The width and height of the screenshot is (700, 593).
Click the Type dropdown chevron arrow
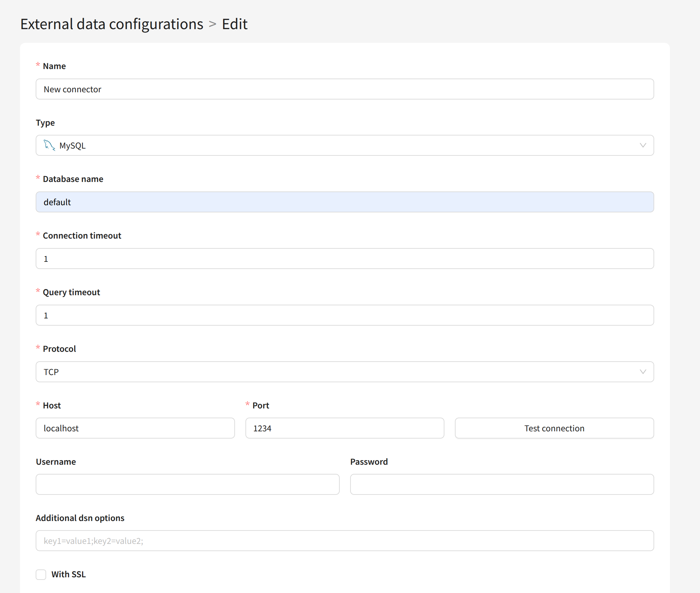coord(642,145)
